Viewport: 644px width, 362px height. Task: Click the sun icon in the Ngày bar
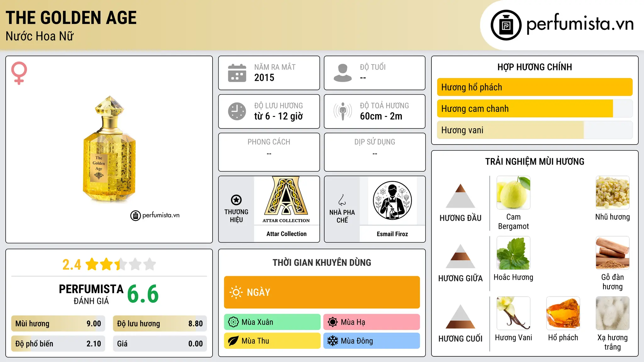[236, 292]
